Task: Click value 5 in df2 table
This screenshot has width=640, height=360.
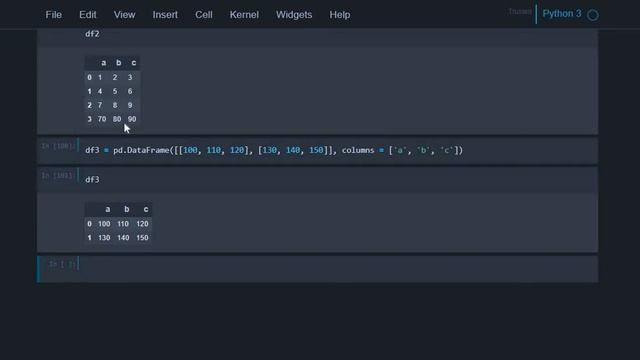Action: click(x=115, y=91)
